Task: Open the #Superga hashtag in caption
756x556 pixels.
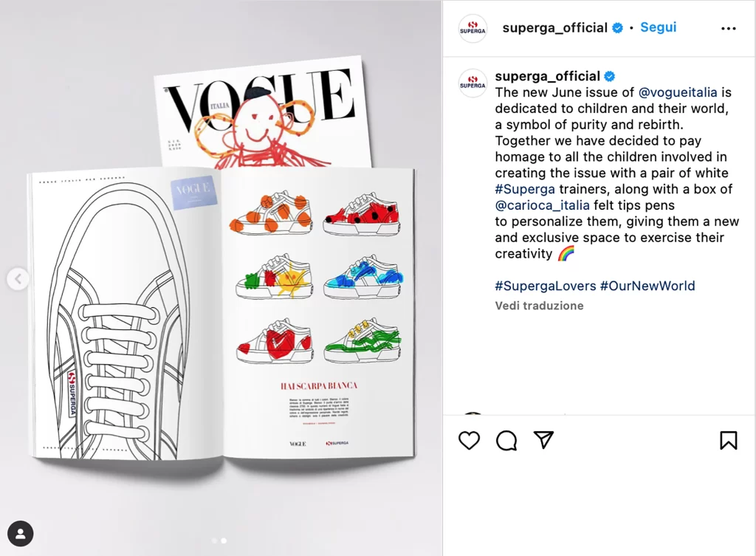Action: point(525,189)
